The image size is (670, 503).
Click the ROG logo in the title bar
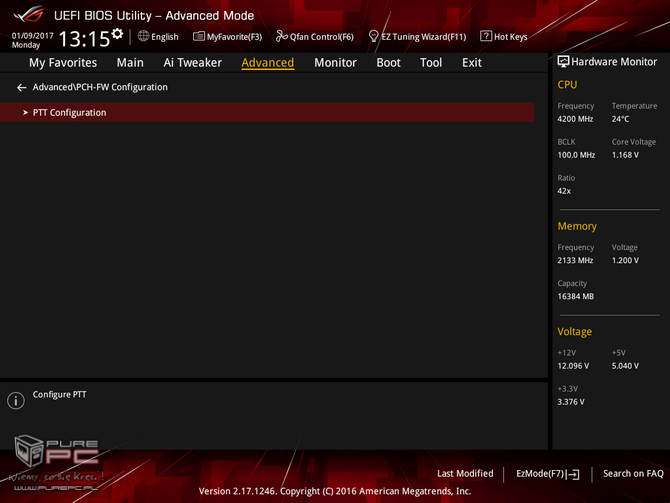point(29,15)
